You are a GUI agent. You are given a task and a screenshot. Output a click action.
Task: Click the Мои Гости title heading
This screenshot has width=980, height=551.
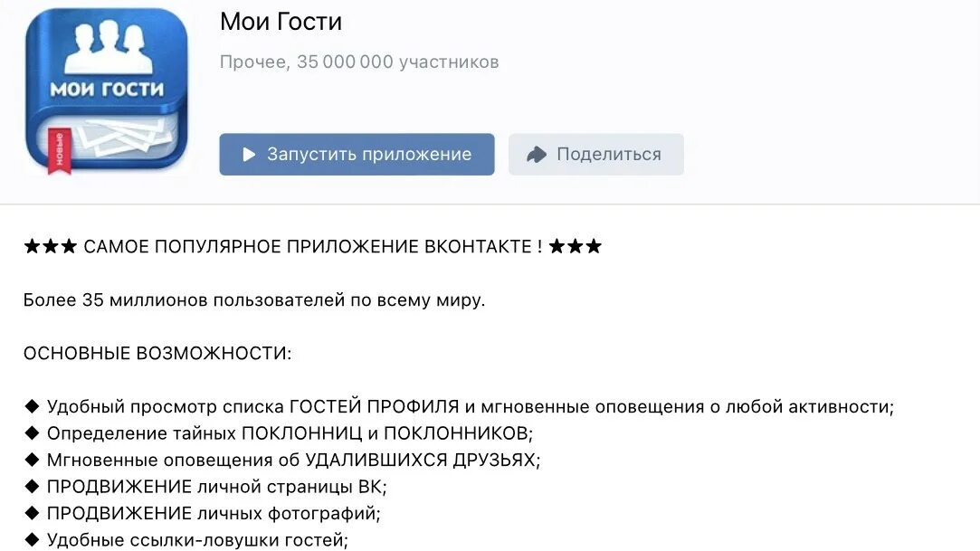coord(281,22)
